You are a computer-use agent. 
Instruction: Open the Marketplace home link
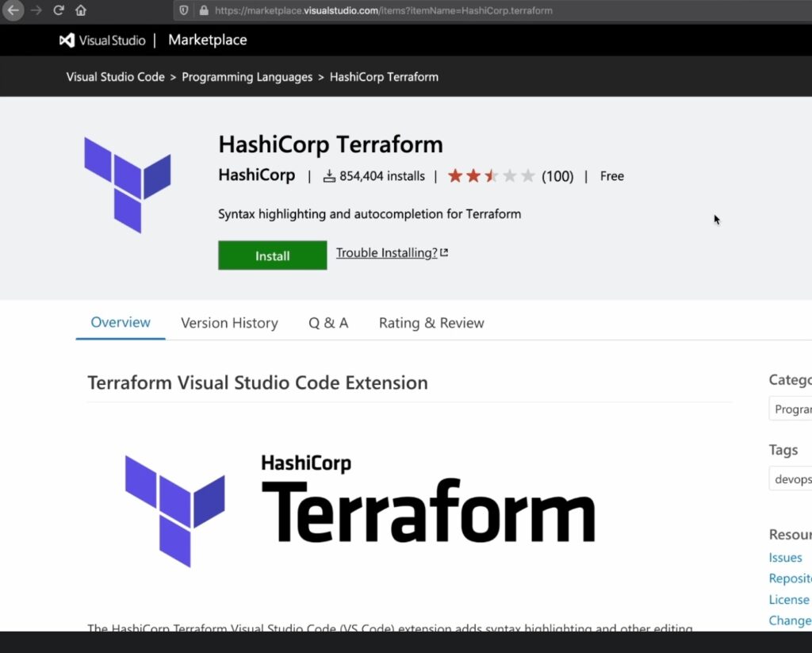pos(208,40)
